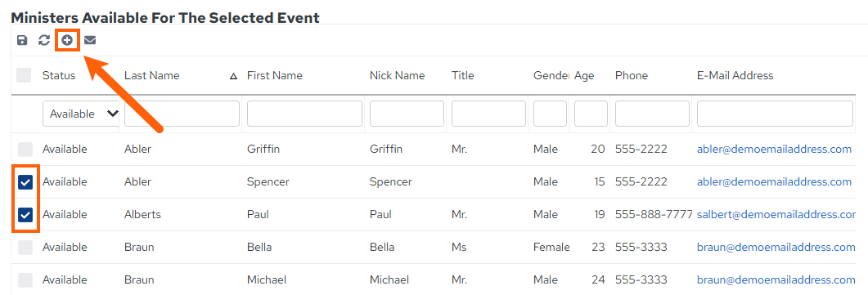
Task: Open the Status filter dropdown
Action: (81, 114)
